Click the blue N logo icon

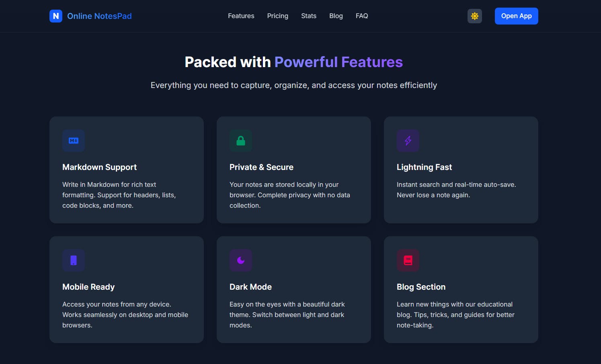point(56,16)
